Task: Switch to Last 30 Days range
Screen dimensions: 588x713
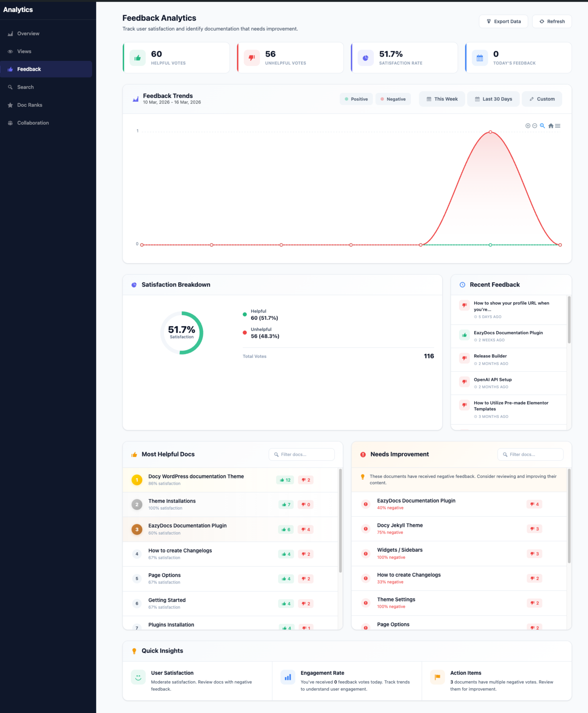Action: tap(493, 99)
